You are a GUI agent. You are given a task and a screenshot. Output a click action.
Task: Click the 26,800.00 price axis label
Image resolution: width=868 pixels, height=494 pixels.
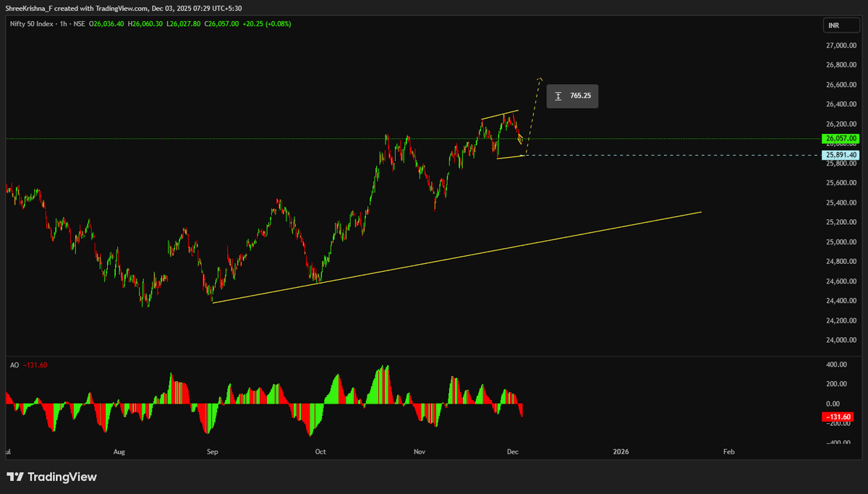841,65
